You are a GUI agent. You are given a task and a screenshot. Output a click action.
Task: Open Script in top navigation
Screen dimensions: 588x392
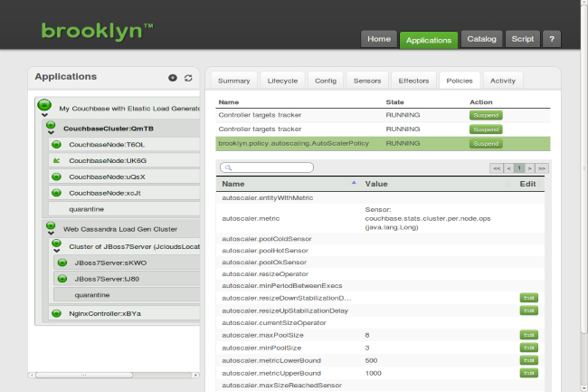coord(522,39)
